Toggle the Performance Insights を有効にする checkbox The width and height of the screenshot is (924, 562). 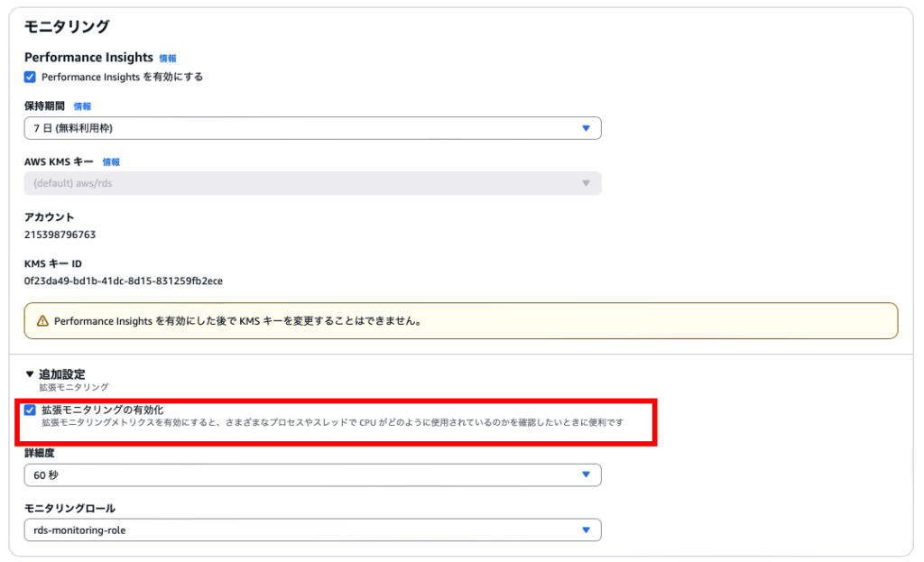click(30, 78)
